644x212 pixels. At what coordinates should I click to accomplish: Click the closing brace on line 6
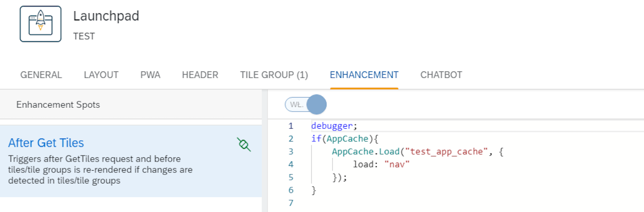pos(314,190)
